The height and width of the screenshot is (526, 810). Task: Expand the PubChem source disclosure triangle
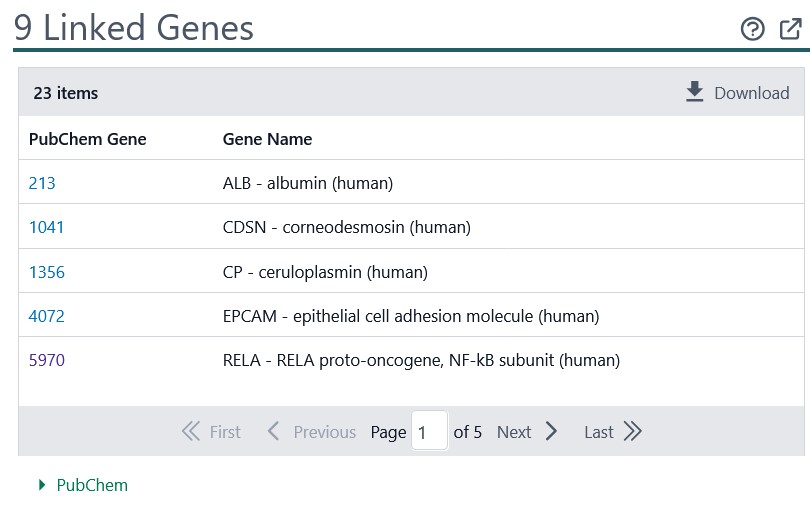pyautogui.click(x=42, y=485)
